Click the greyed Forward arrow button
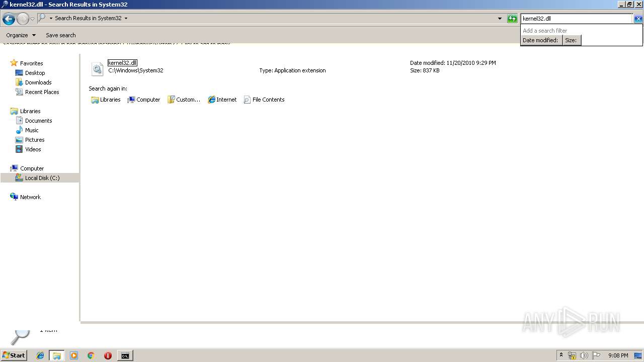Viewport: 644px width, 362px height. 23,19
